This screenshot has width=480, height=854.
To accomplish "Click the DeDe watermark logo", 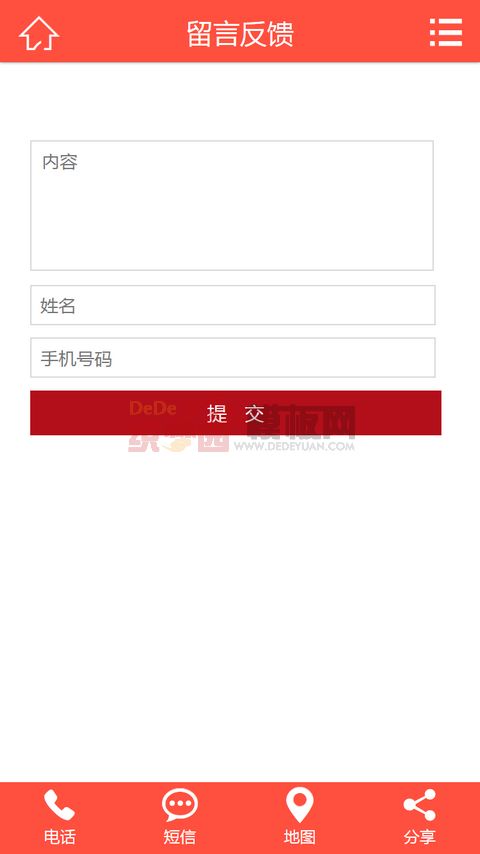I will [153, 408].
